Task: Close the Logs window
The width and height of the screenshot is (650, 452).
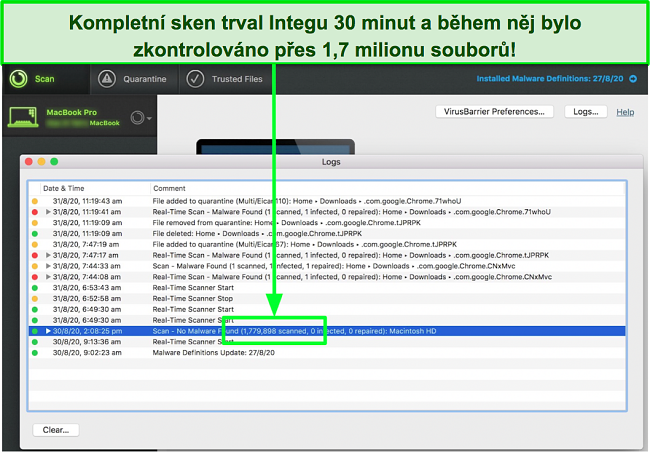Action: (29, 162)
